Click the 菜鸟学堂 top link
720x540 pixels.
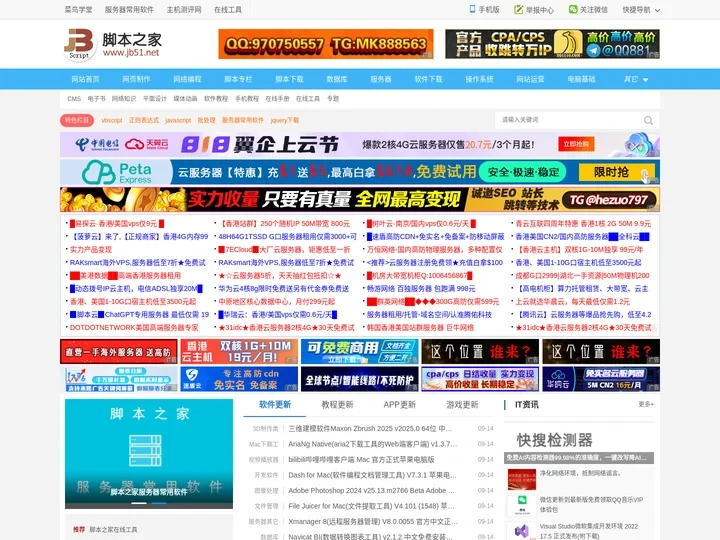(79, 10)
